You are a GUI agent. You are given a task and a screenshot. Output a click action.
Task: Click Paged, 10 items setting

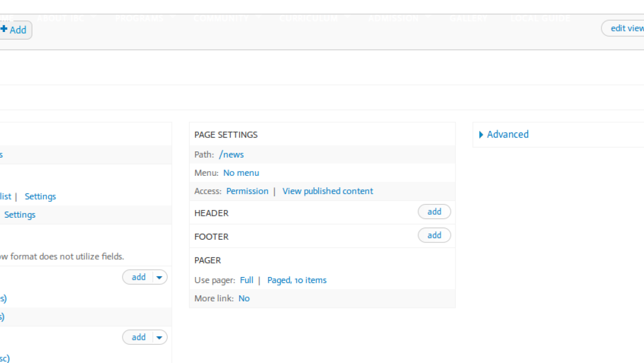click(x=297, y=280)
